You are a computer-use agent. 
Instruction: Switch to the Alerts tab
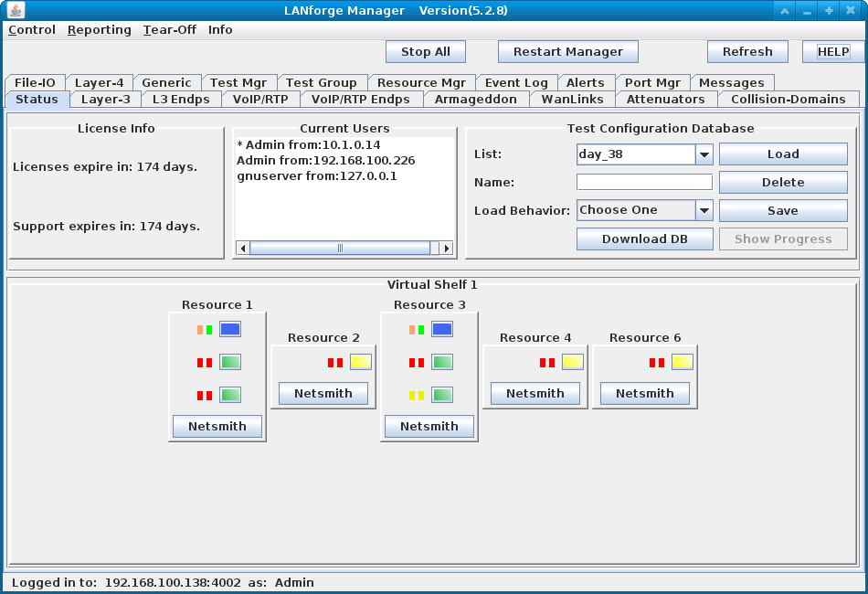point(585,82)
